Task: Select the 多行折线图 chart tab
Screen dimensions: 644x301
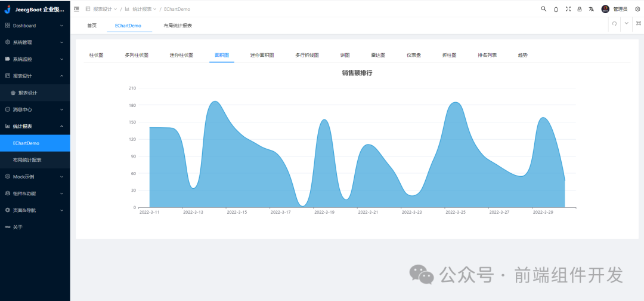Action: click(307, 55)
